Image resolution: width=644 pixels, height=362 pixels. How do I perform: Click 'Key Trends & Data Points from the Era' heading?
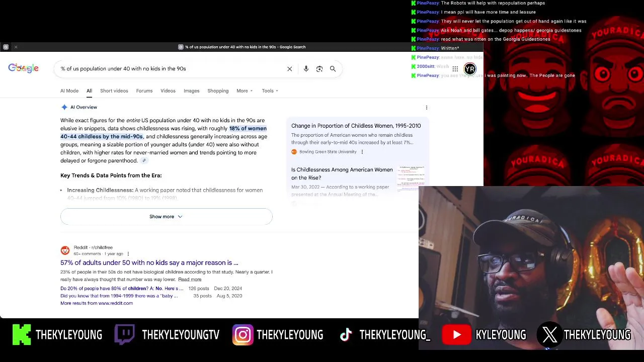(x=111, y=175)
